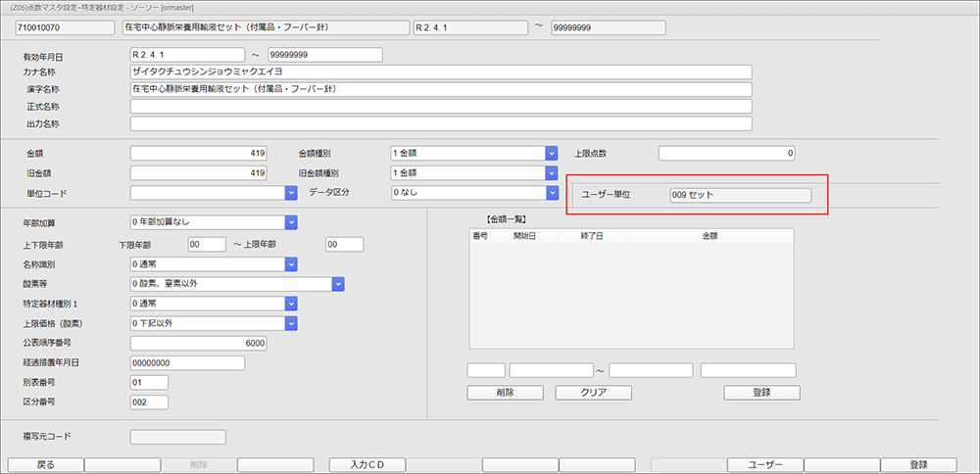Screen dimensions: 980x474
Task: Open the 単位コード dropdown
Action: click(x=291, y=194)
